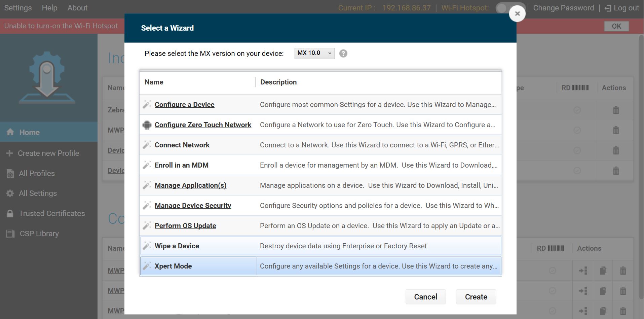Click the help question mark icon
Screen dimensions: 644x319
pyautogui.click(x=343, y=54)
